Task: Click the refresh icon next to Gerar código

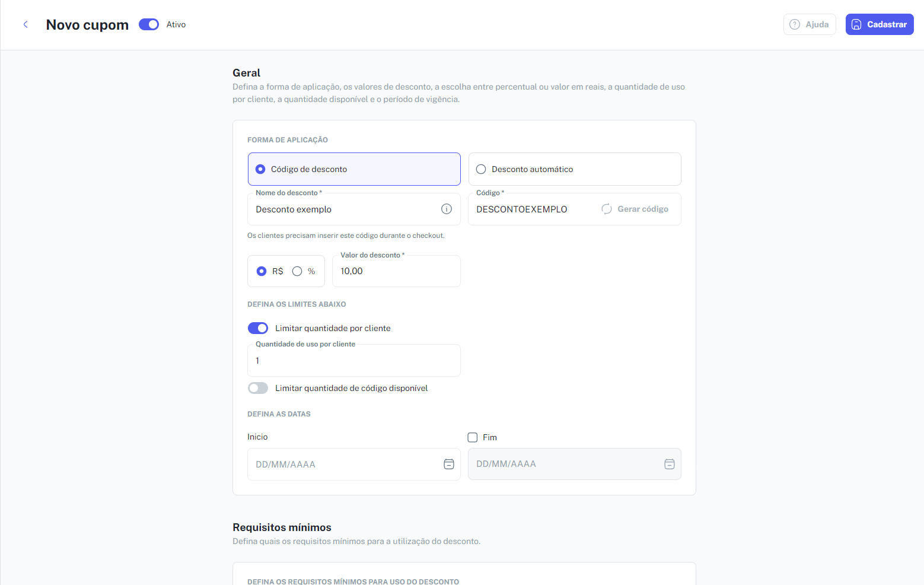Action: point(607,209)
